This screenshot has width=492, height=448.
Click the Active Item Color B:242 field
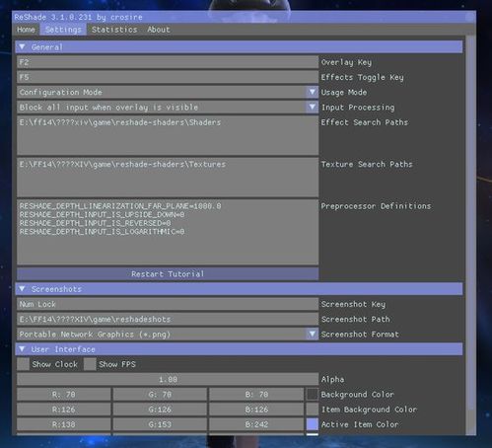(256, 424)
